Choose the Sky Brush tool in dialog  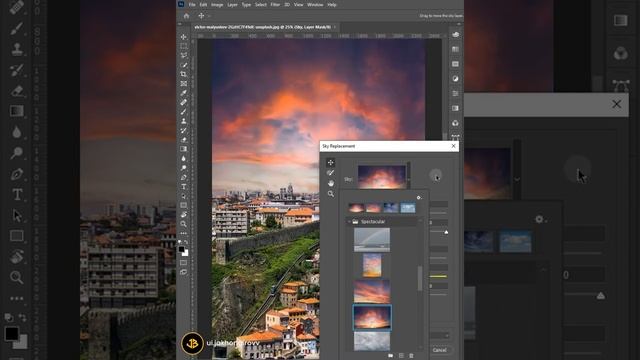pos(331,173)
